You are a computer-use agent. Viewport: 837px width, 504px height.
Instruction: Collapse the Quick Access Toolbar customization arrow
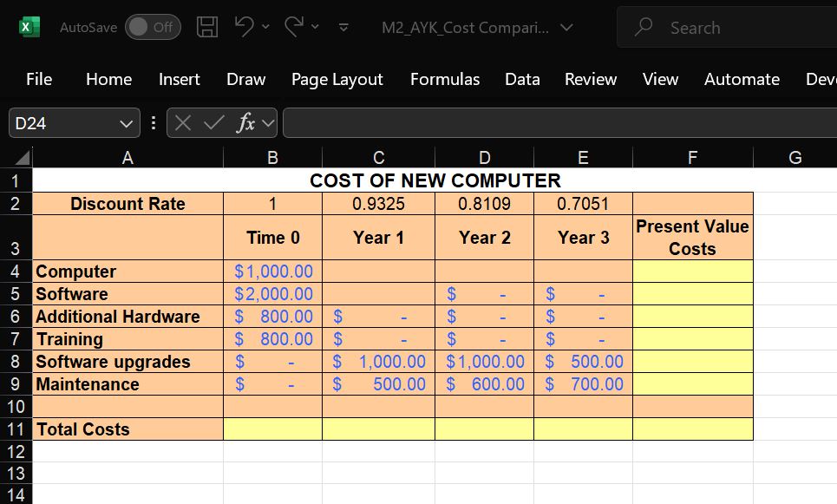pyautogui.click(x=343, y=28)
